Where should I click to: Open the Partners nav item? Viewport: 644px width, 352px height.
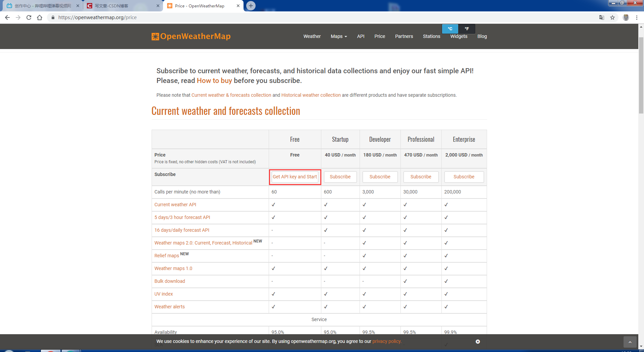pos(404,36)
